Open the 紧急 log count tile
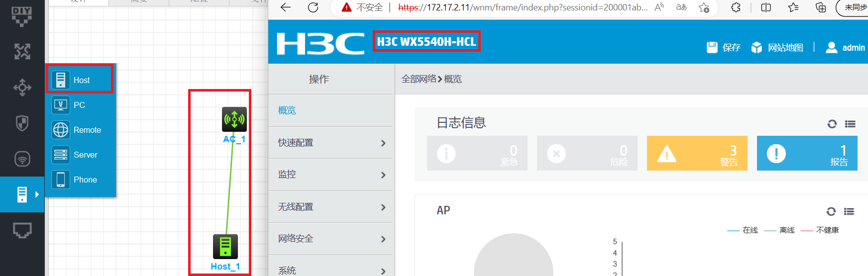The width and height of the screenshot is (868, 276). pyautogui.click(x=477, y=153)
